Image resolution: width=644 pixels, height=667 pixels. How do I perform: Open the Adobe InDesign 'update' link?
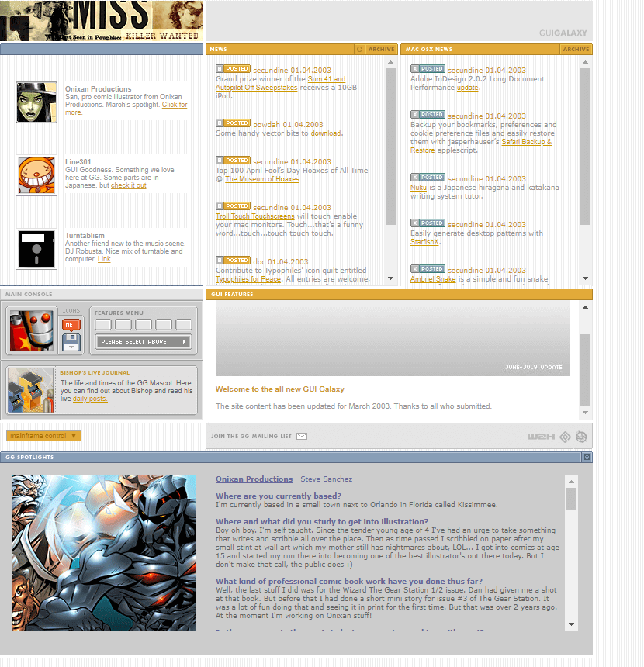[467, 88]
